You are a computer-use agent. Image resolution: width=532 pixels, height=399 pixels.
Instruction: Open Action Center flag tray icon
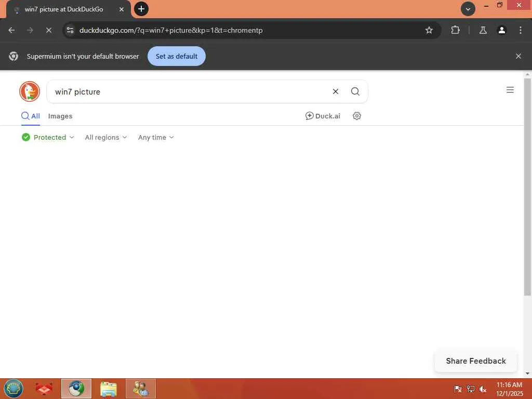tap(458, 389)
